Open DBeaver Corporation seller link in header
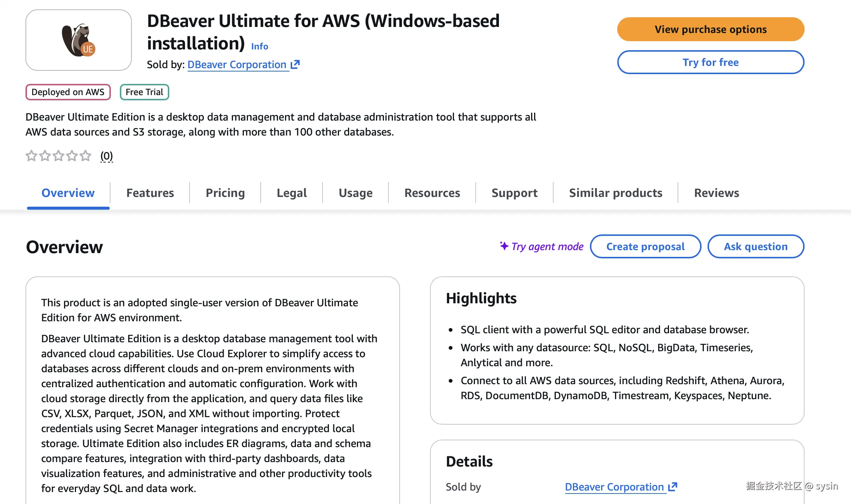The width and height of the screenshot is (851, 504). tap(237, 64)
